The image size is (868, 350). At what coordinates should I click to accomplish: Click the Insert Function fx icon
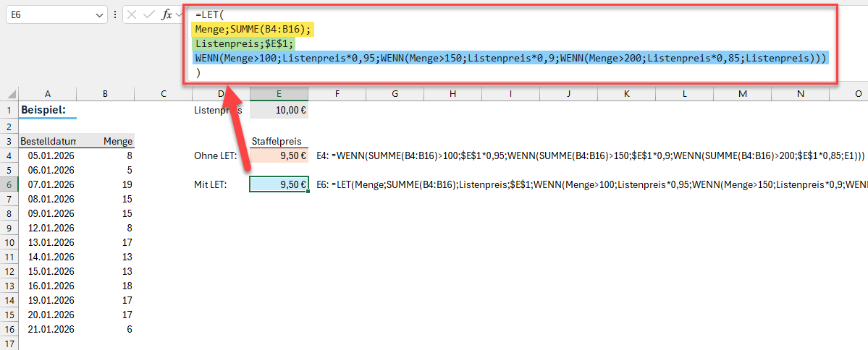pyautogui.click(x=167, y=14)
